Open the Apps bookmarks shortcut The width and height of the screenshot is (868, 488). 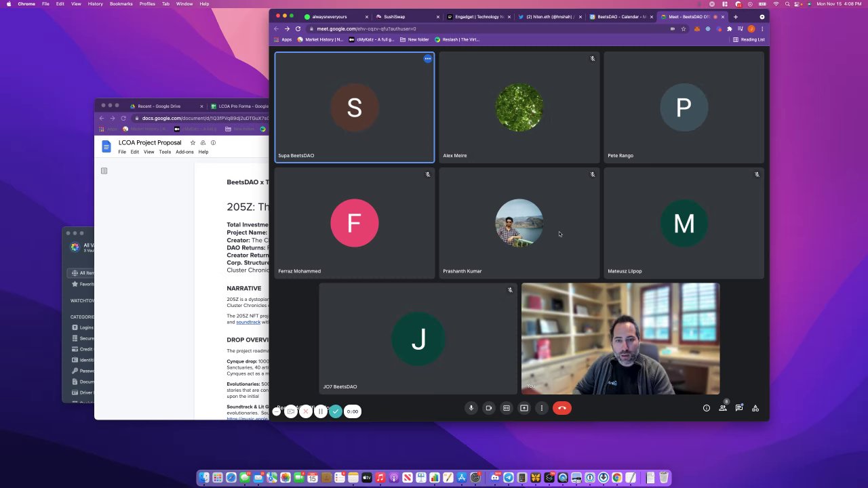[x=283, y=39]
